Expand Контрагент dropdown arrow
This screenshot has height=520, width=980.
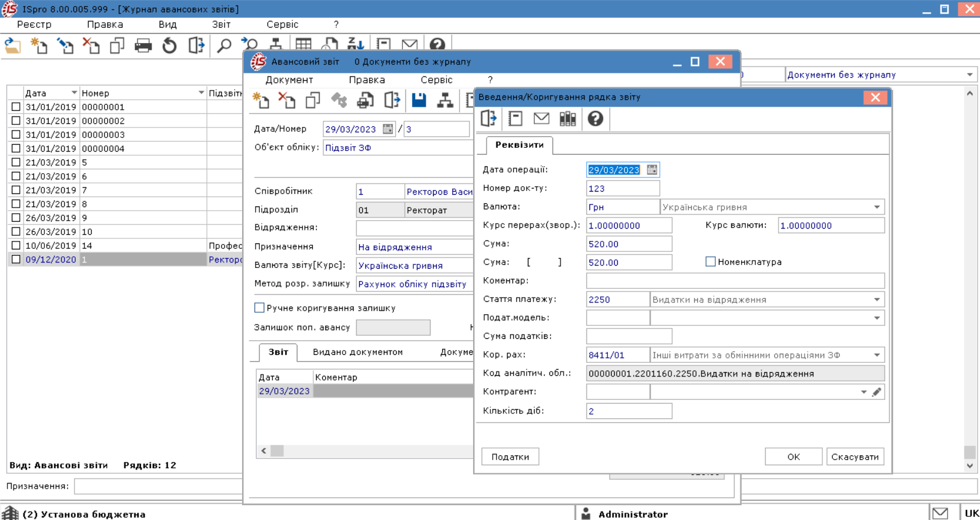click(864, 392)
